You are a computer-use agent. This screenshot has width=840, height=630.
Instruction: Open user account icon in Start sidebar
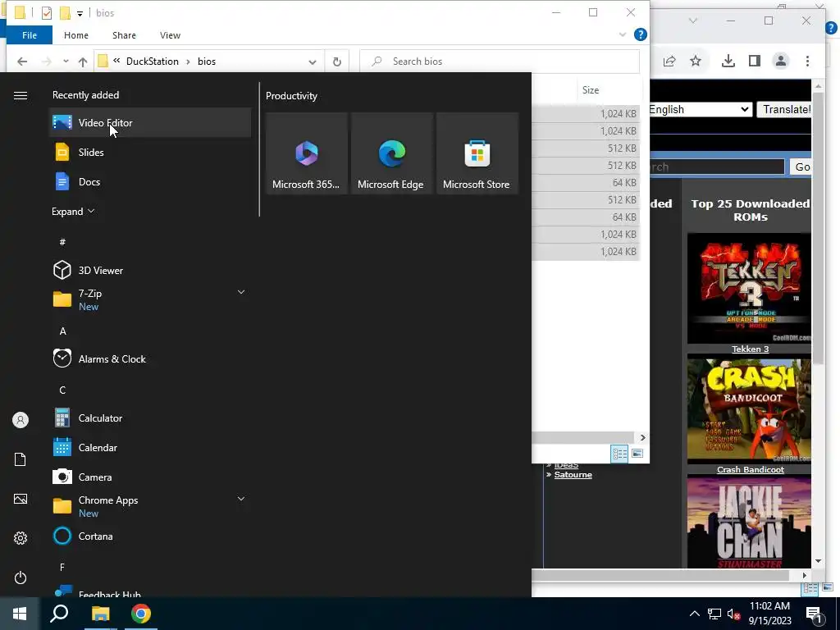click(x=21, y=420)
